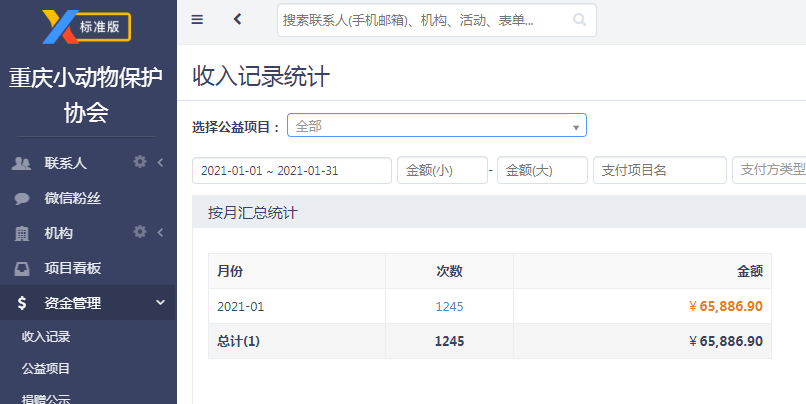Click the 1245 count link

click(x=449, y=306)
